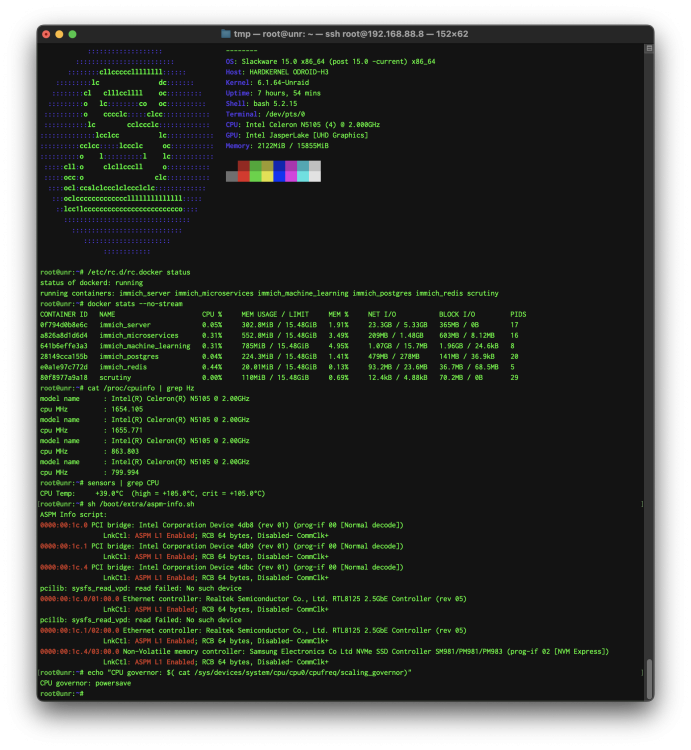Click the yellow minimize window button
Image resolution: width=691 pixels, height=750 pixels.
pos(59,34)
